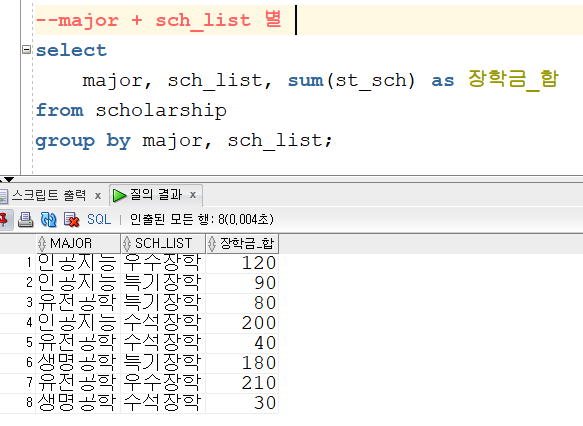Screen dimensions: 583x426
Task: Sort by the SCH_LIST column header
Action: coord(163,243)
